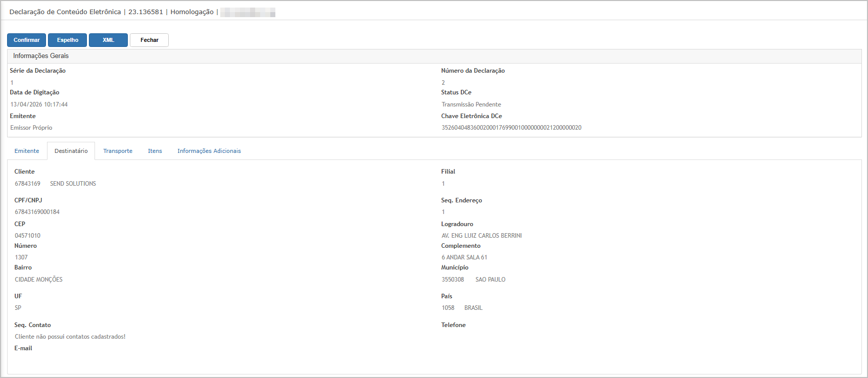Screen dimensions: 868x378
Task: Close the declaration with Fechar
Action: coord(149,40)
